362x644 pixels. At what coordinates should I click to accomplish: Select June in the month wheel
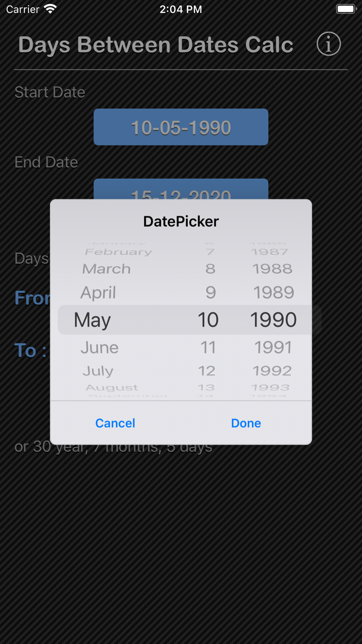[99, 347]
